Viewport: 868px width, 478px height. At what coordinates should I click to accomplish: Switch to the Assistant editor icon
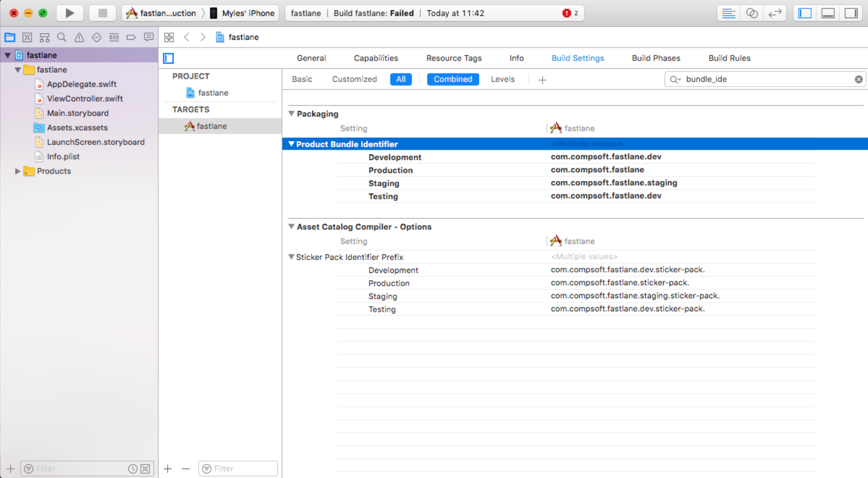pos(752,13)
